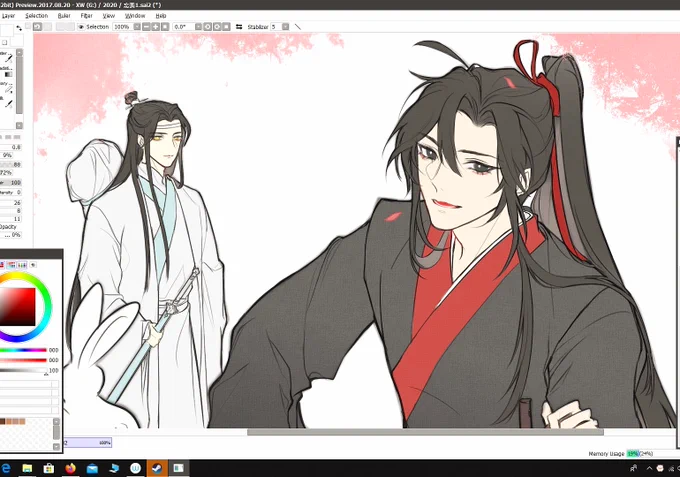The image size is (680, 477).
Task: Click the zoom percentage field showing 100%
Action: pyautogui.click(x=123, y=27)
